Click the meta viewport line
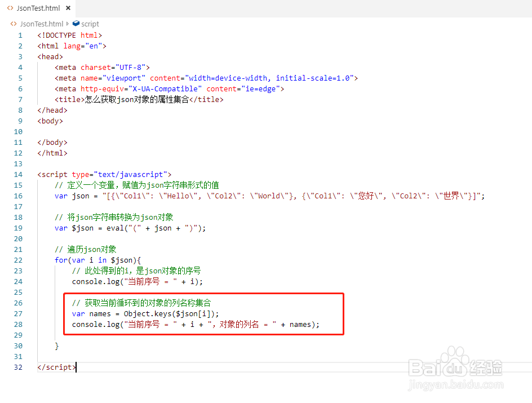Image resolution: width=532 pixels, height=403 pixels. point(206,78)
